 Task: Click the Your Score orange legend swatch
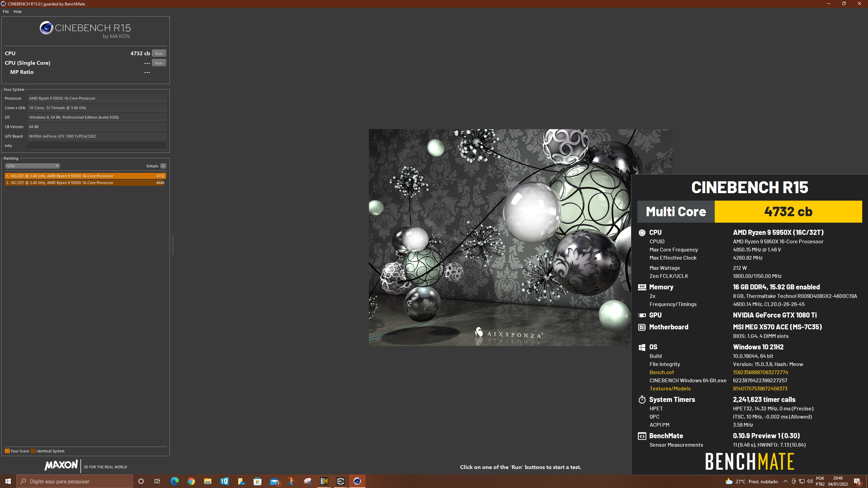[7, 451]
